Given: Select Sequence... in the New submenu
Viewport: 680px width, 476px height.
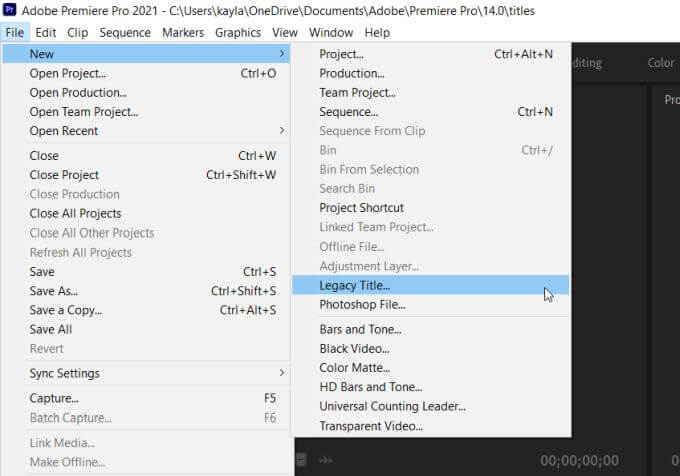Looking at the screenshot, I should (348, 112).
